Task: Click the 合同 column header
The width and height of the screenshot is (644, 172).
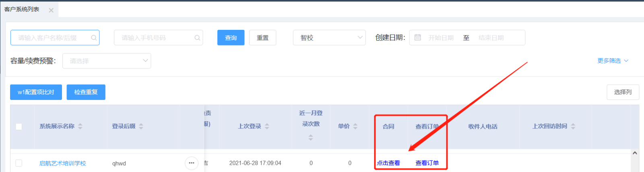Action: point(388,126)
